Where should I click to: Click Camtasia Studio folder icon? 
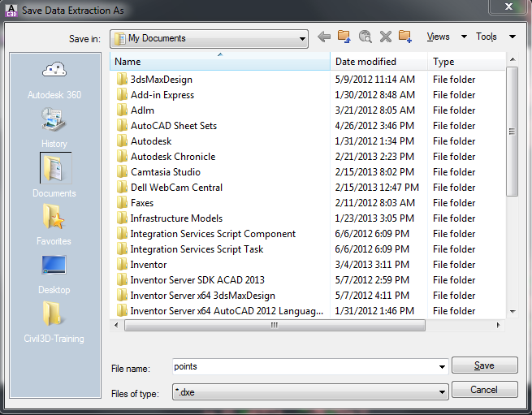tap(122, 172)
